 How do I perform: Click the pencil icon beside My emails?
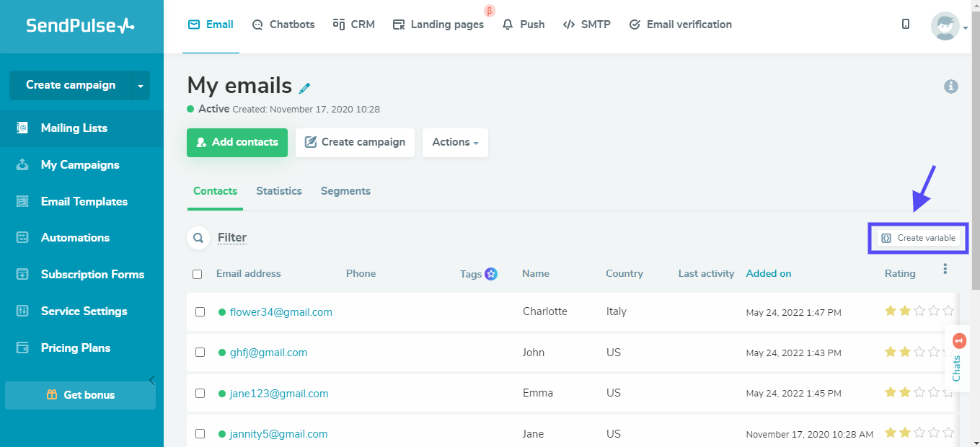(304, 88)
